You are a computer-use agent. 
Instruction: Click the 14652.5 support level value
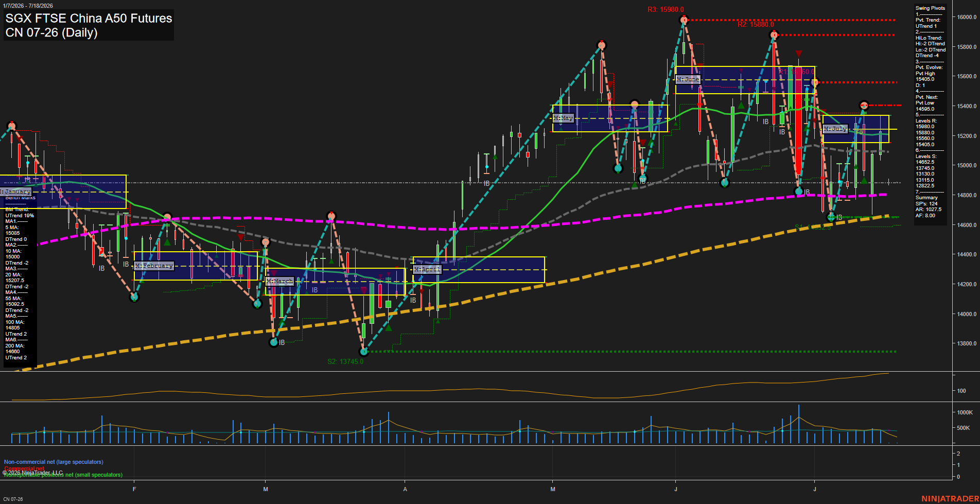[x=924, y=162]
